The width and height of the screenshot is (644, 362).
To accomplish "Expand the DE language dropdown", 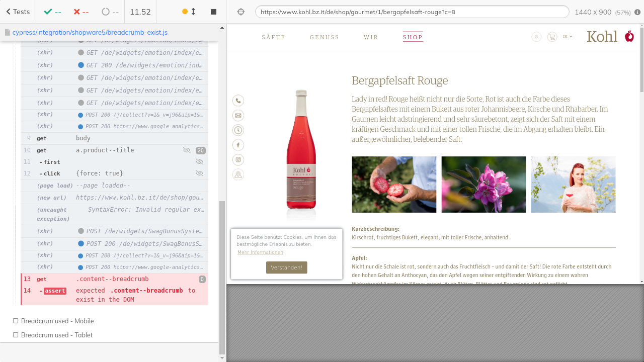I will 568,37.
